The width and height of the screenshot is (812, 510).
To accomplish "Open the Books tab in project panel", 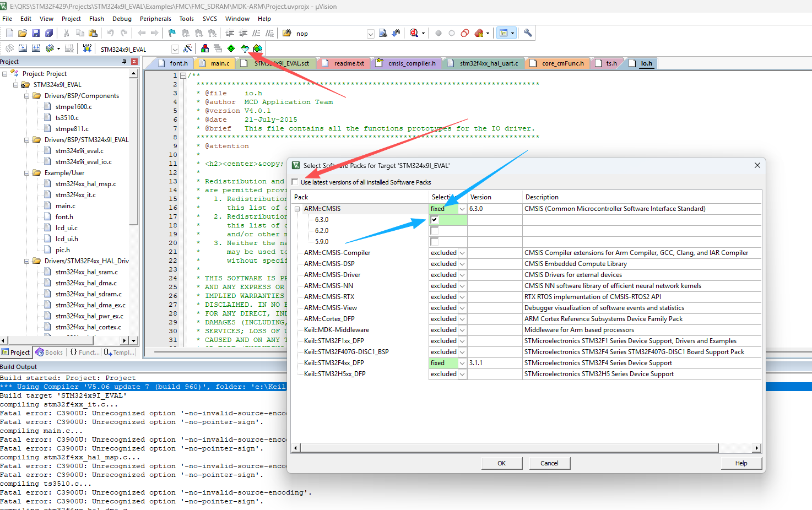I will click(x=49, y=352).
